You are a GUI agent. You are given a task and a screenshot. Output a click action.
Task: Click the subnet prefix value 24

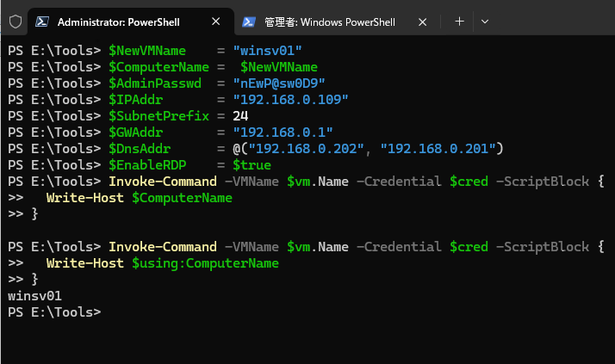click(240, 116)
